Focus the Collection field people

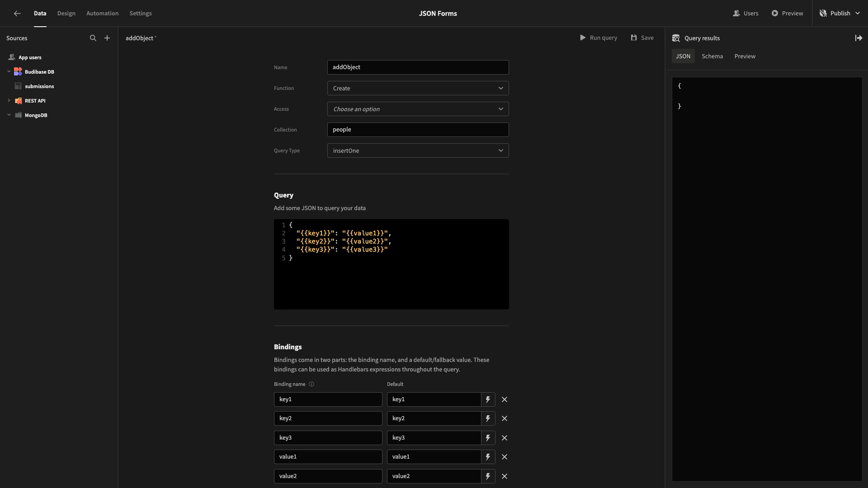coord(418,130)
